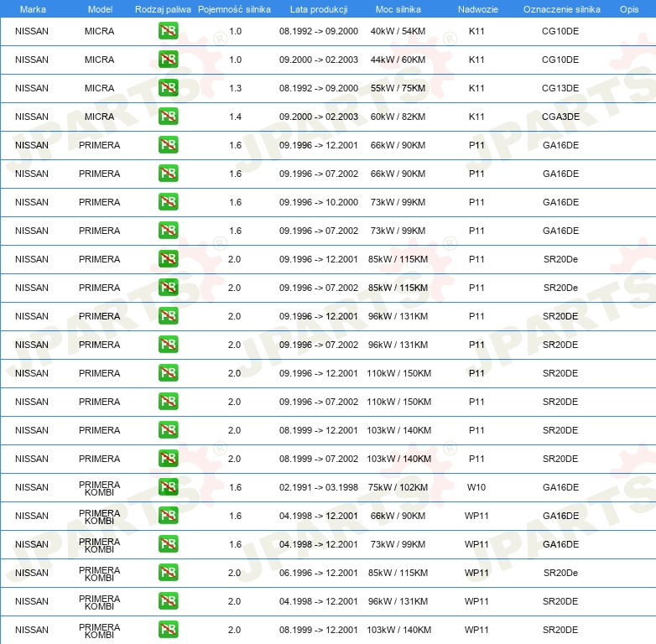
Task: Select the 55kW / 75KM power cell
Action: 398,88
